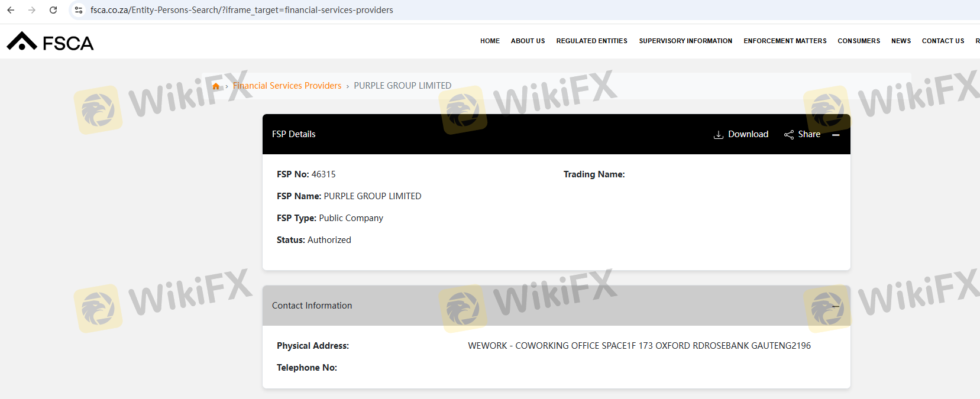Click the browser back arrow
The image size is (980, 399).
click(11, 10)
